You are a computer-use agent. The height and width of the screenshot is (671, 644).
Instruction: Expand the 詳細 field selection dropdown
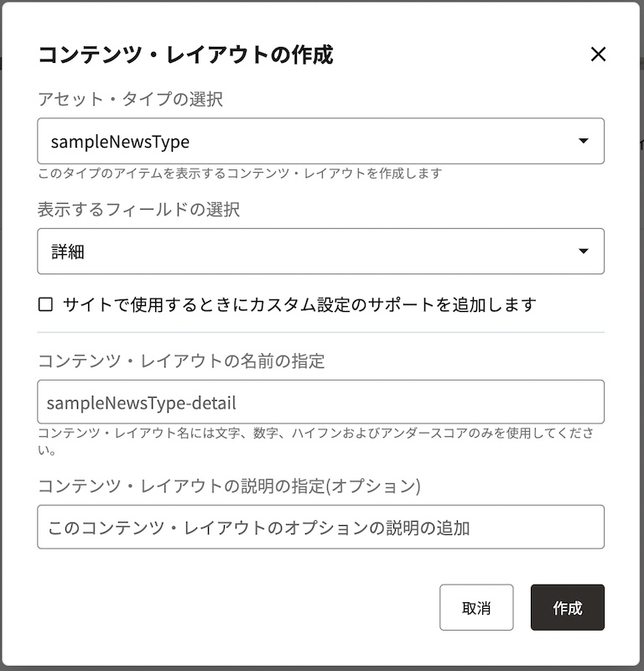[x=320, y=250]
